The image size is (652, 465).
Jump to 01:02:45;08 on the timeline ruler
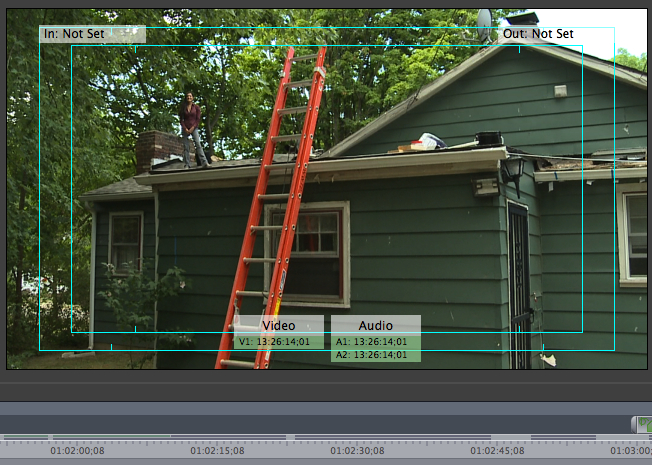click(x=497, y=451)
